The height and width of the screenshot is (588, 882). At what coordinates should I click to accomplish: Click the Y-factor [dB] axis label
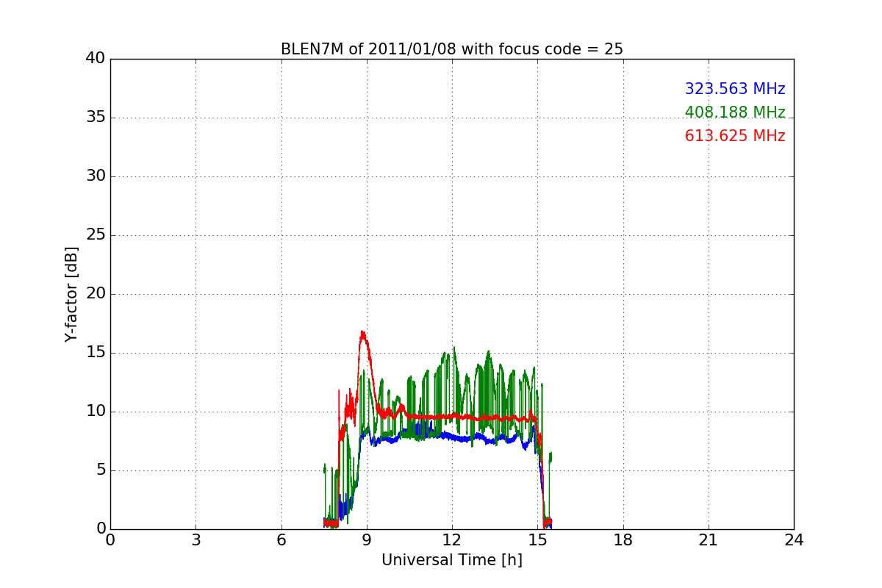coord(71,294)
